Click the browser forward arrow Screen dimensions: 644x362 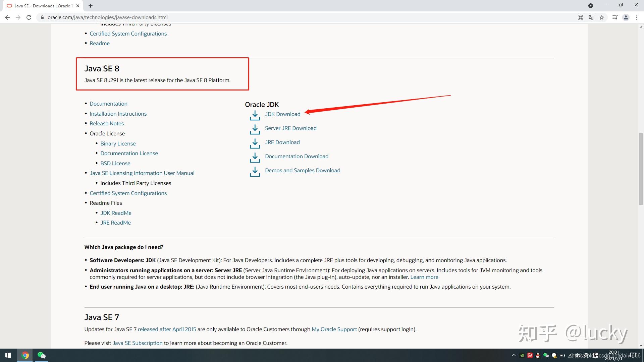(18, 17)
